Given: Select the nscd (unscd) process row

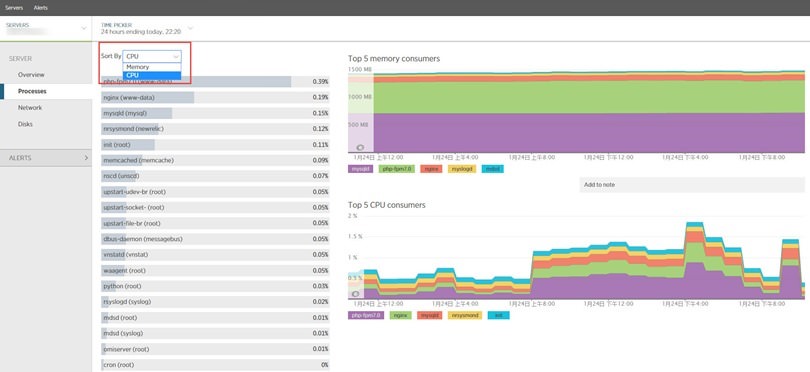Looking at the screenshot, I should click(x=215, y=176).
